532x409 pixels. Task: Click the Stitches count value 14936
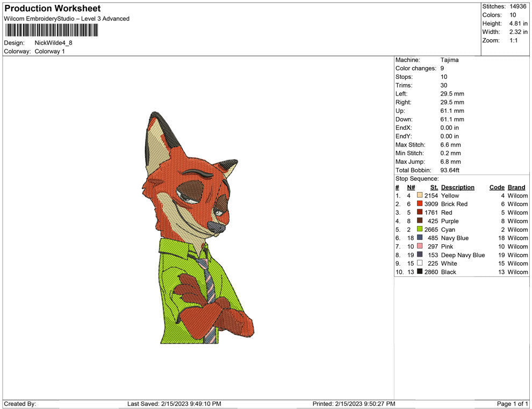(517, 6)
